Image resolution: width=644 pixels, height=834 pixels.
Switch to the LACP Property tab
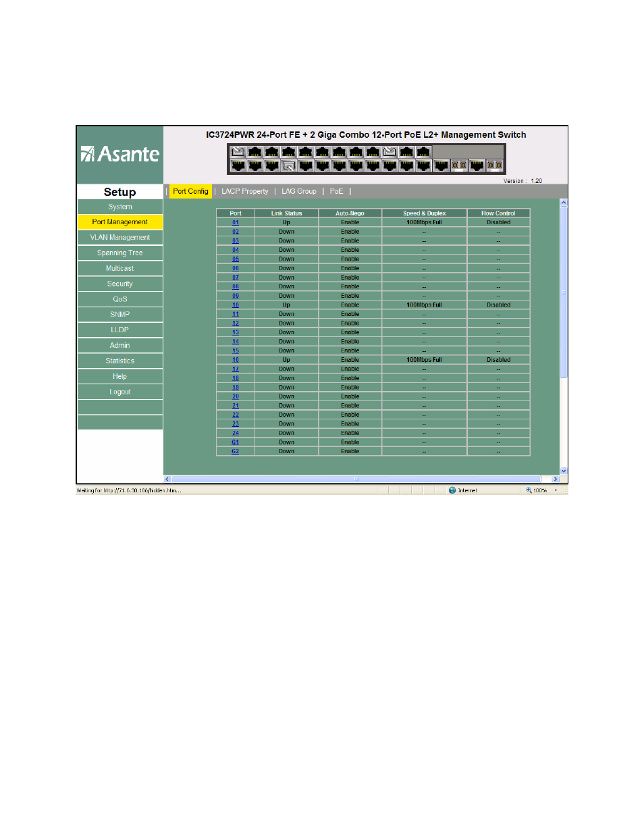[x=245, y=191]
